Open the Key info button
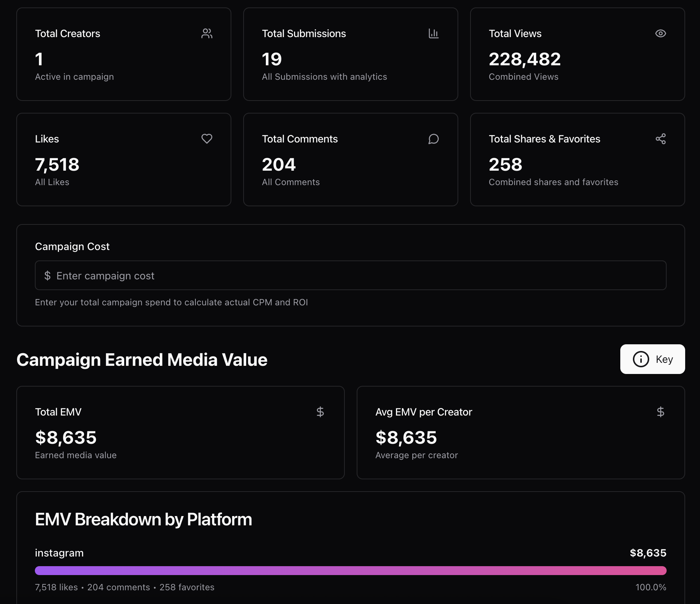This screenshot has width=700, height=604. coord(652,359)
